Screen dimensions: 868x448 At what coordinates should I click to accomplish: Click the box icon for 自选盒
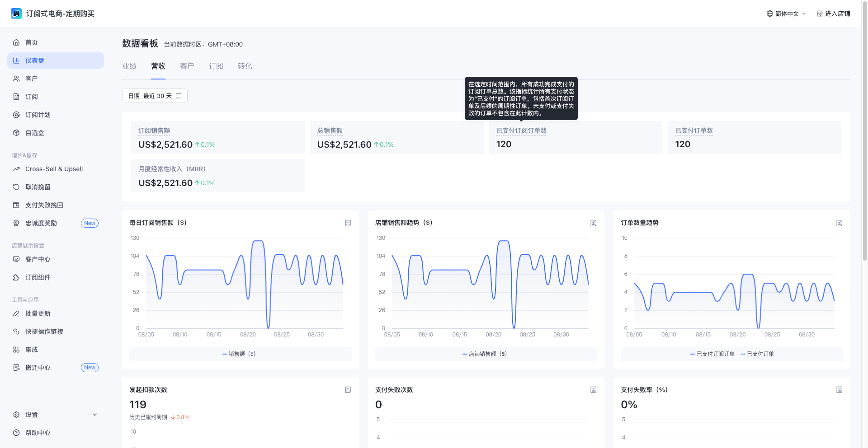[16, 133]
